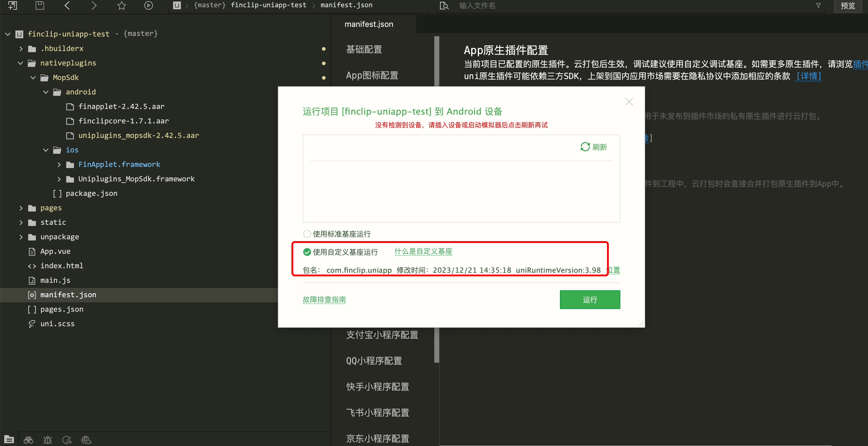Click the run play toolbar icon
Image resolution: width=868 pixels, height=446 pixels.
click(149, 5)
